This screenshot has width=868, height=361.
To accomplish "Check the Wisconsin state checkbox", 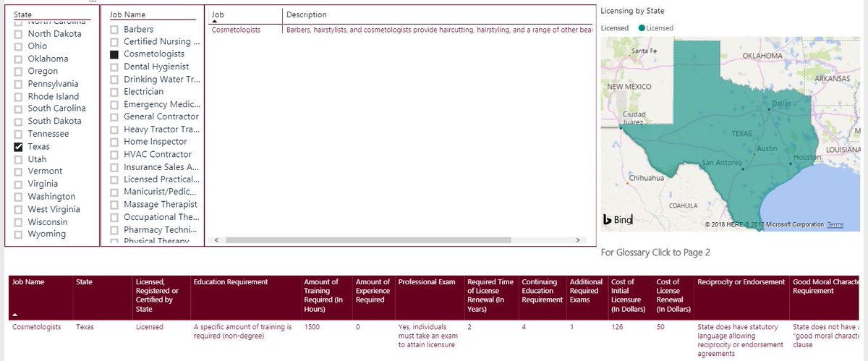I will pyautogui.click(x=19, y=222).
